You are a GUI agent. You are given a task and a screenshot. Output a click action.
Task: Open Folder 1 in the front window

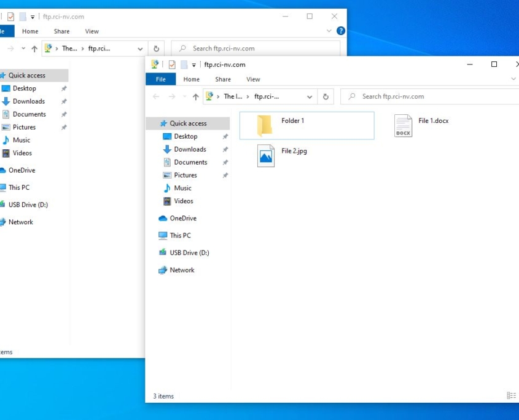click(x=306, y=125)
